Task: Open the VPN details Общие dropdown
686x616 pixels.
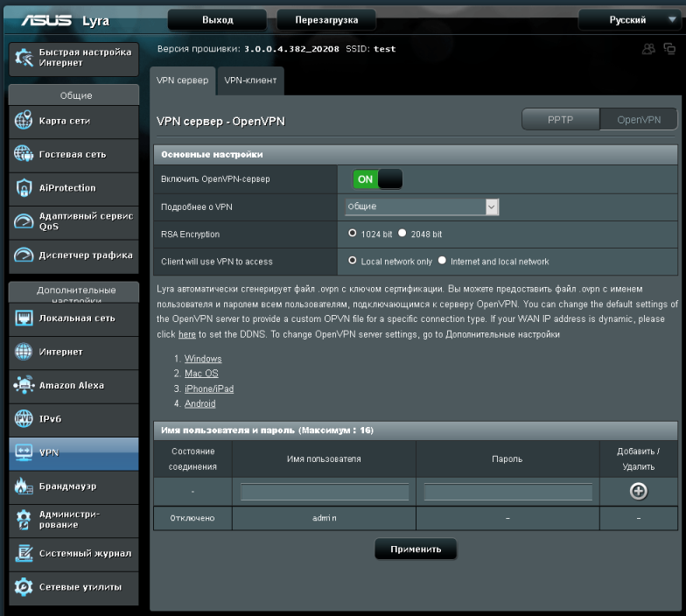Action: click(x=422, y=206)
